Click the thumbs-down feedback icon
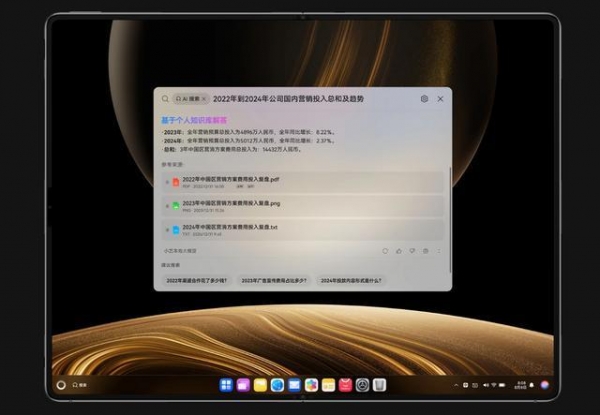Screen dimensions: 600x415 [x=412, y=251]
